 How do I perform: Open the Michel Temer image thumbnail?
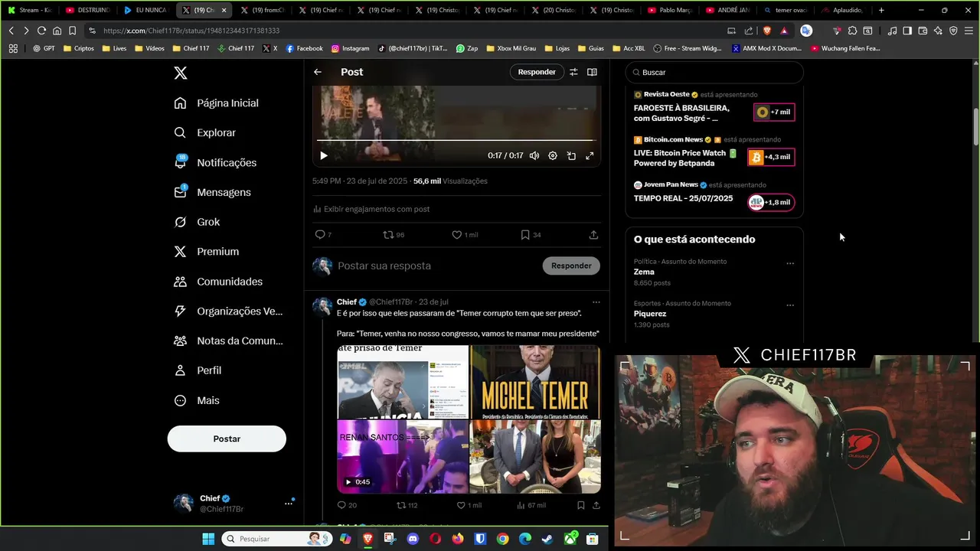tap(535, 382)
